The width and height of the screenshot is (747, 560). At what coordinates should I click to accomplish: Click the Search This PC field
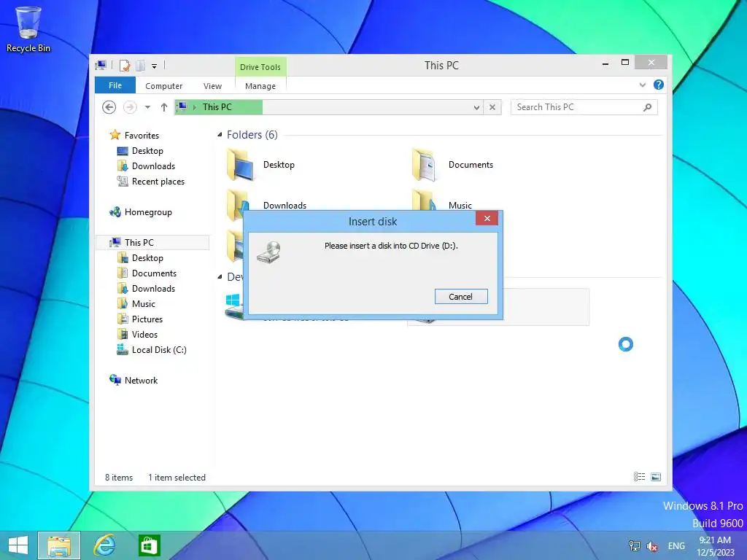click(584, 107)
